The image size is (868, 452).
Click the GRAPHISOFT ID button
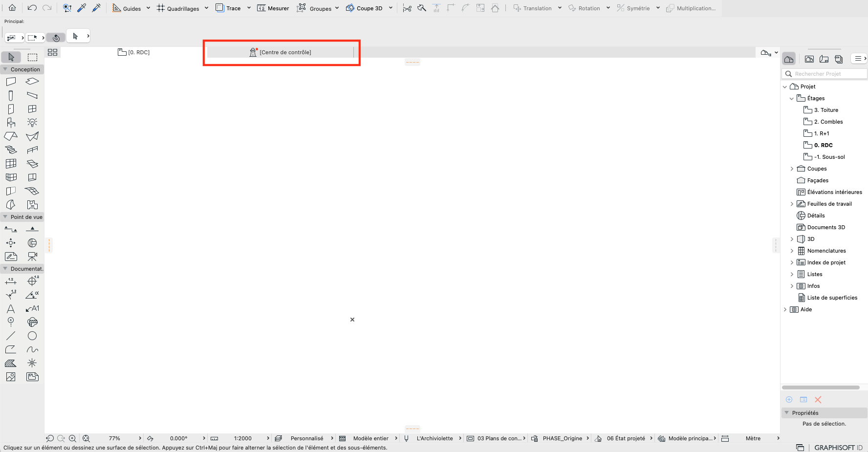click(x=838, y=447)
